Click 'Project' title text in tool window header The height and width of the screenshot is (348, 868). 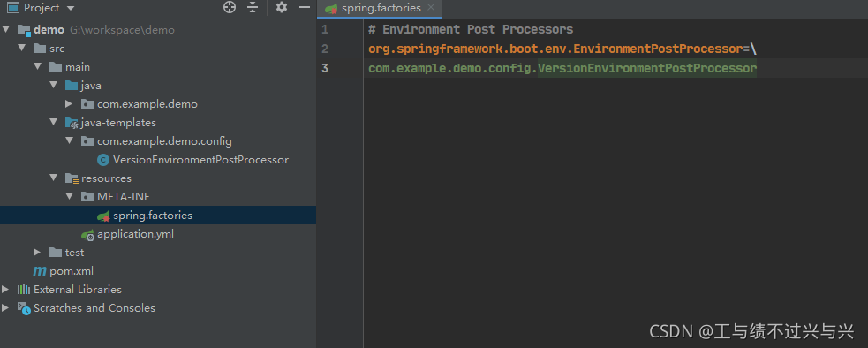(42, 8)
